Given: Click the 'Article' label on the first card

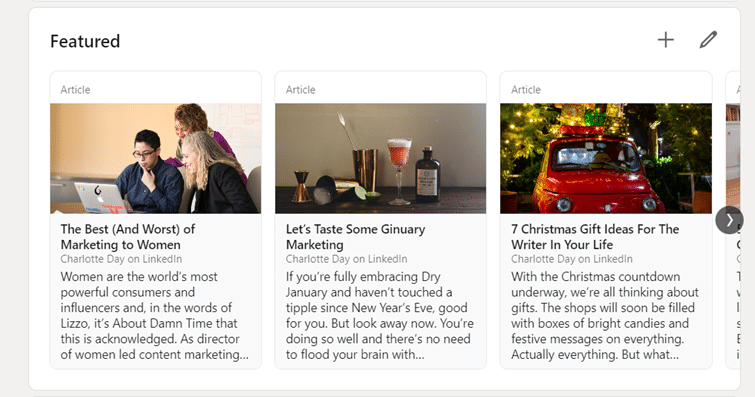Looking at the screenshot, I should (x=76, y=90).
